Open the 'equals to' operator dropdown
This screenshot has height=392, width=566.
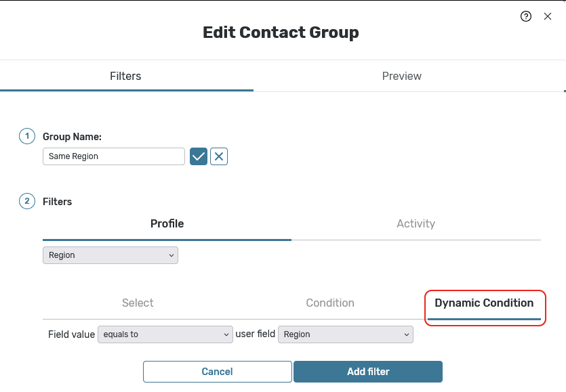coord(165,334)
